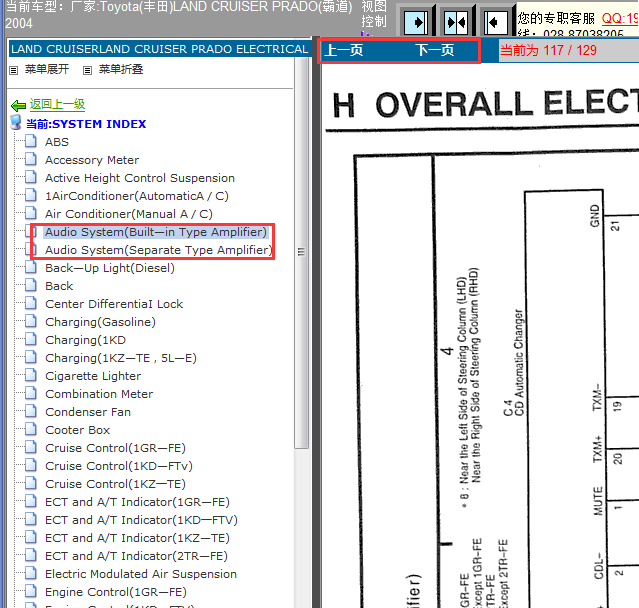Click the document icon beside ABS
Image resolution: width=639 pixels, height=608 pixels.
click(x=31, y=141)
